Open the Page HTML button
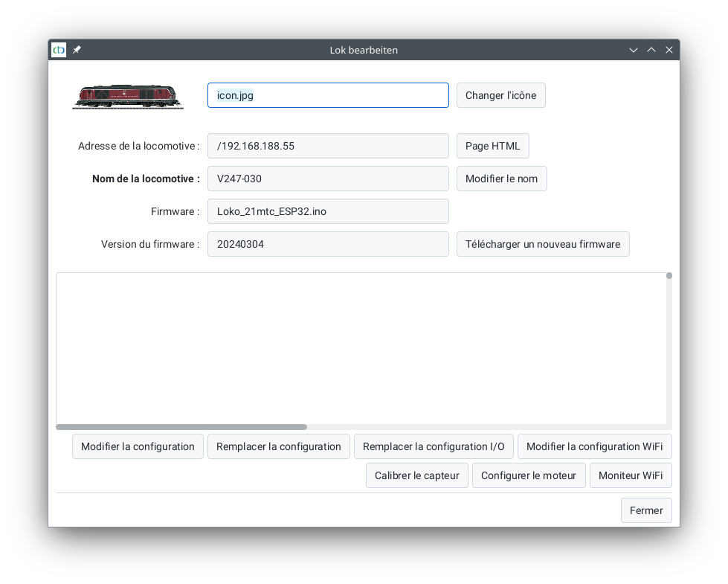The width and height of the screenshot is (728, 584). [x=492, y=146]
